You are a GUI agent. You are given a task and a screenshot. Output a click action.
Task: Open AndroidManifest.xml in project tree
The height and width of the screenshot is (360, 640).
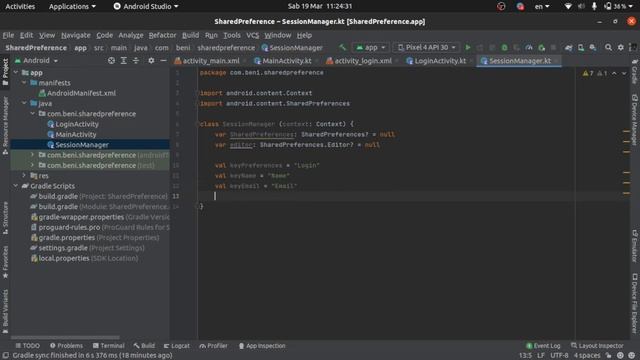77,93
